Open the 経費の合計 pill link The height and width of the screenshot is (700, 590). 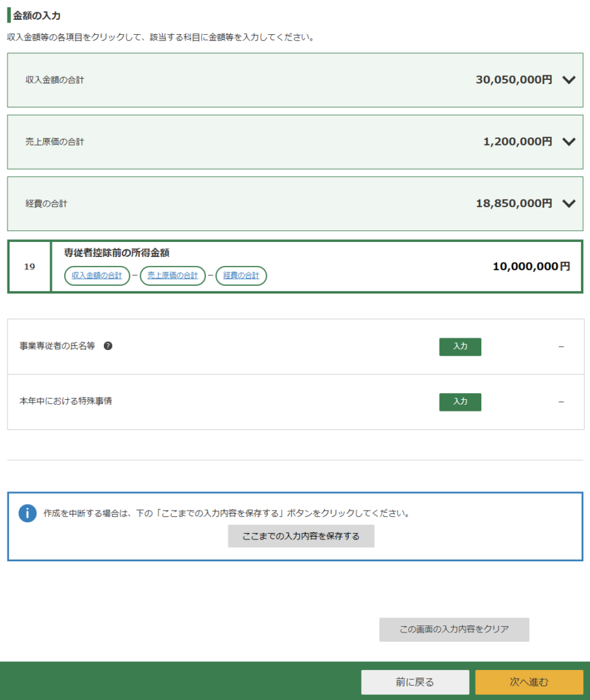tap(241, 275)
